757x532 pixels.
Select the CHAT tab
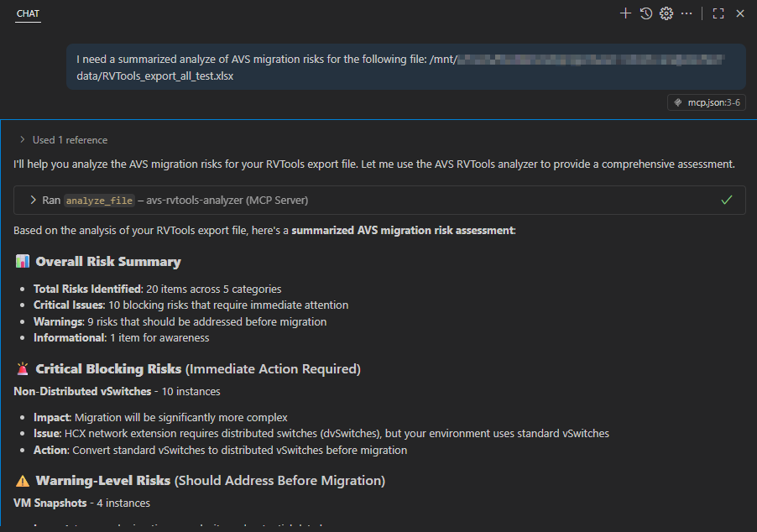[x=28, y=13]
